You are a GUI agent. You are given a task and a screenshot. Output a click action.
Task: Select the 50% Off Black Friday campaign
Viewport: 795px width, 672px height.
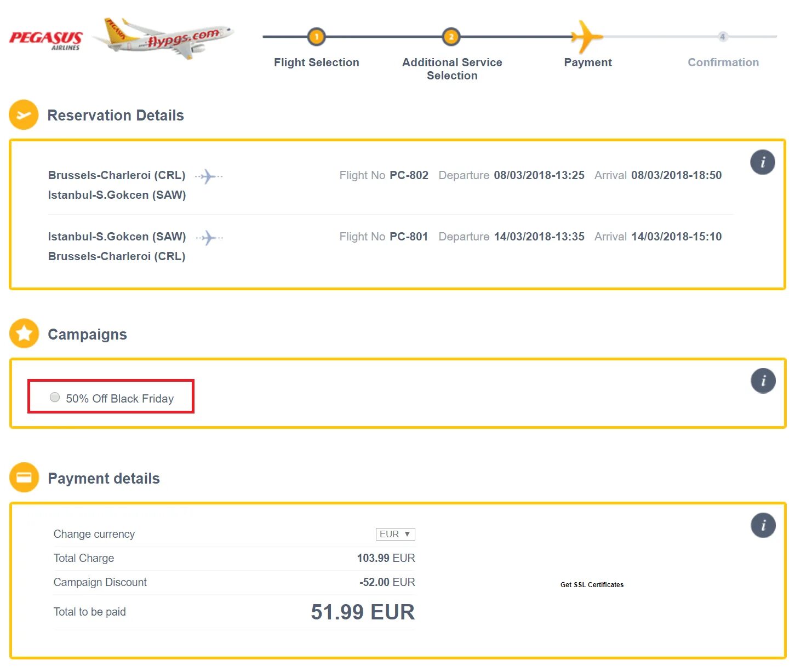55,398
